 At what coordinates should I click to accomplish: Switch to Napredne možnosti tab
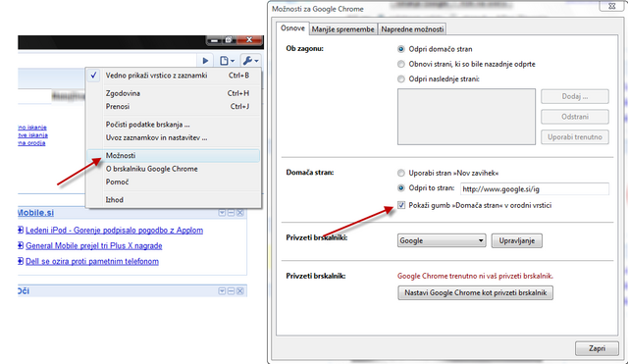coord(412,29)
